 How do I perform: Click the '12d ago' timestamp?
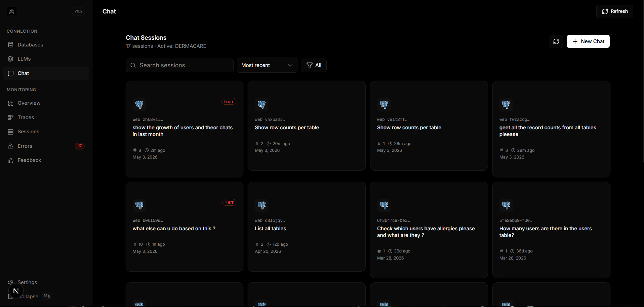point(280,244)
